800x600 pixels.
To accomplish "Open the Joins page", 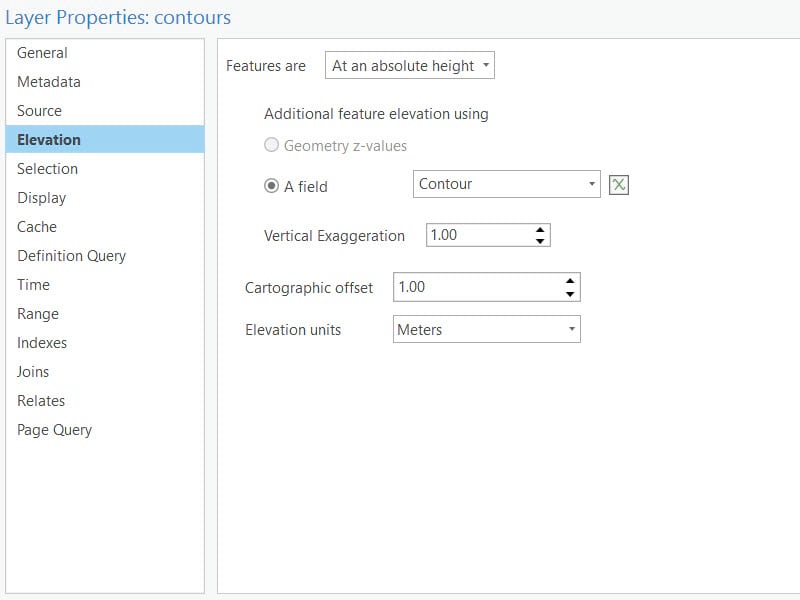I will [35, 372].
